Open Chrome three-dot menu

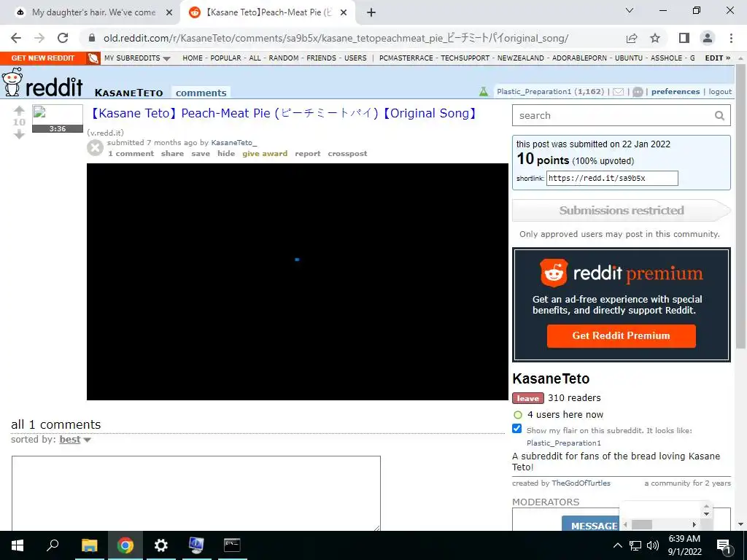(x=731, y=38)
